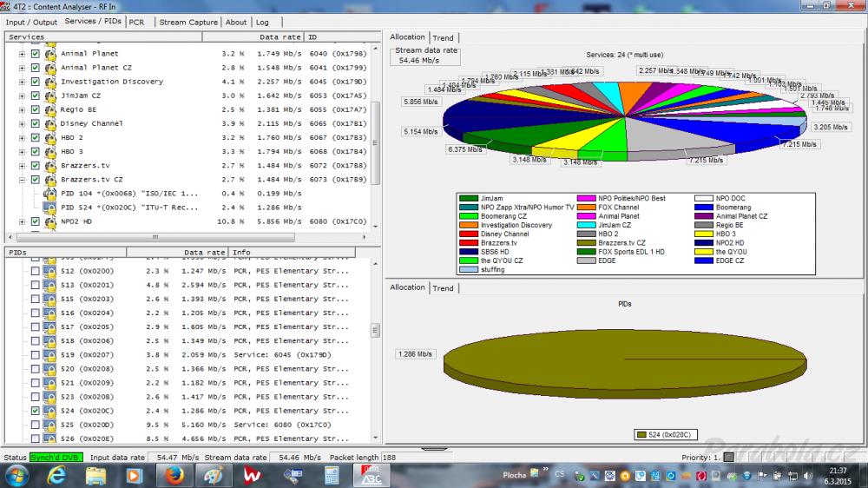Uncheck the HBO 2 service checkbox

36,138
